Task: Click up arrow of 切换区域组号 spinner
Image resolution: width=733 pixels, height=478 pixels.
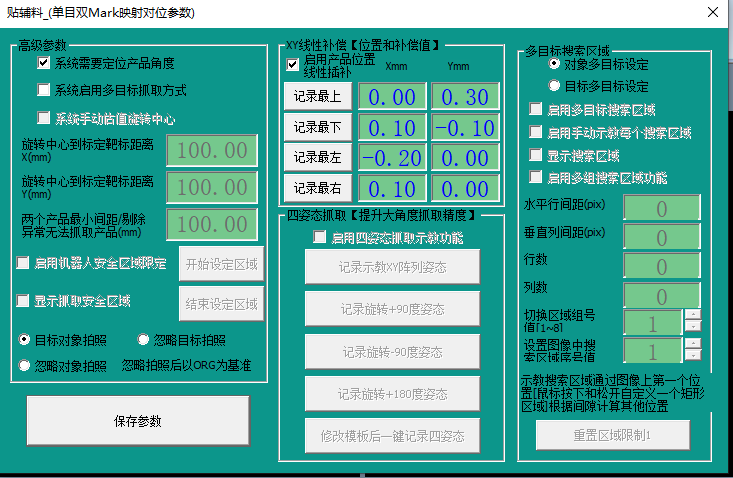Action: (691, 315)
